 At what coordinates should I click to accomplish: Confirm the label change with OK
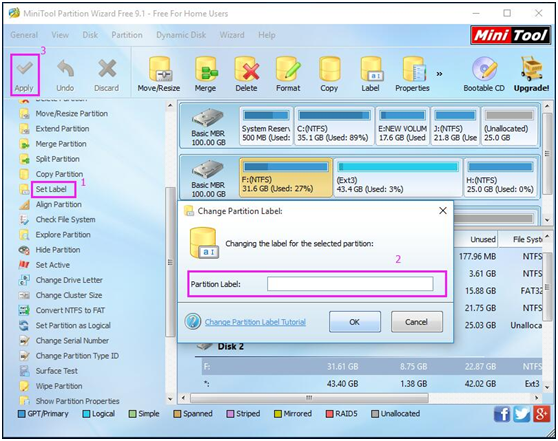click(354, 322)
